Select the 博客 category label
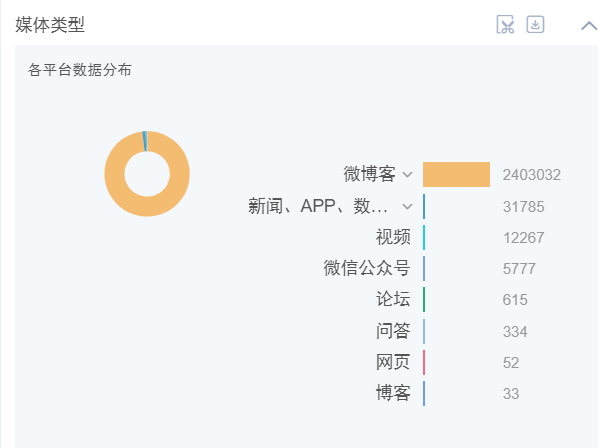Image resolution: width=600 pixels, height=448 pixels. [x=393, y=393]
